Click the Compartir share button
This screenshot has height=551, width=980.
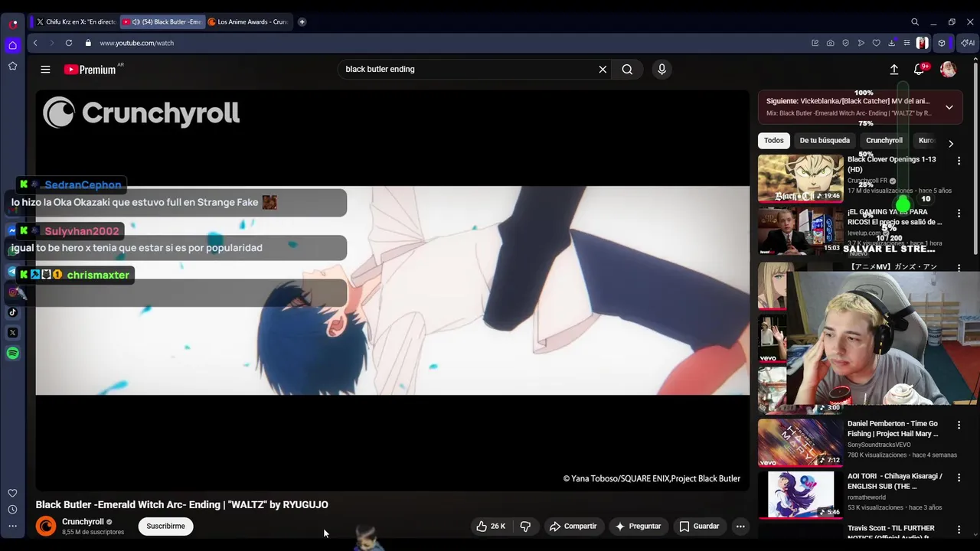573,527
